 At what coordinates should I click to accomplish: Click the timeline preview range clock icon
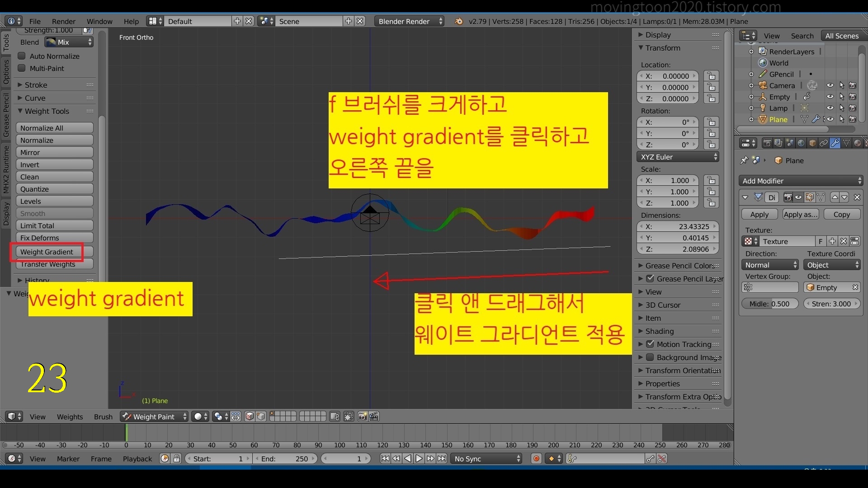(x=165, y=459)
